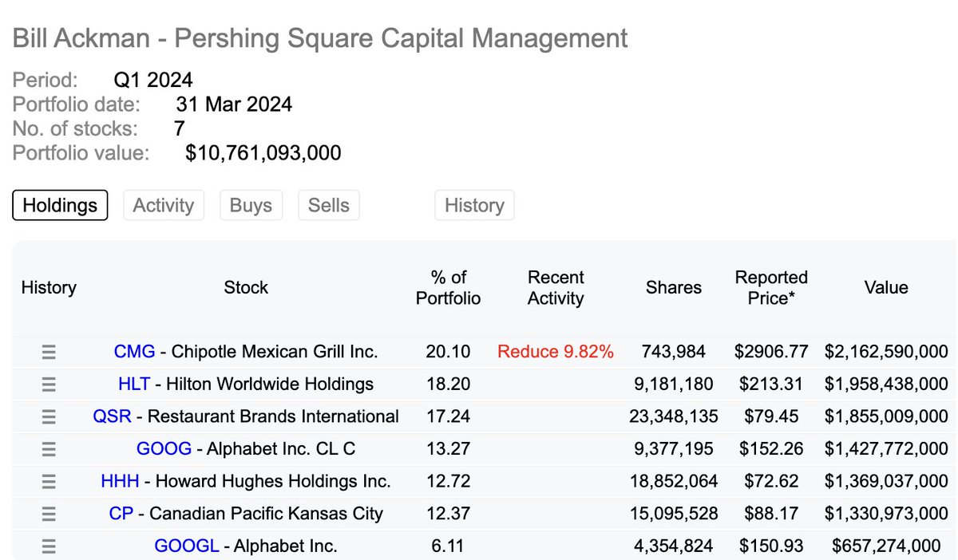This screenshot has height=560, width=958.
Task: Click the value $1,958,438,000
Action: (x=886, y=385)
